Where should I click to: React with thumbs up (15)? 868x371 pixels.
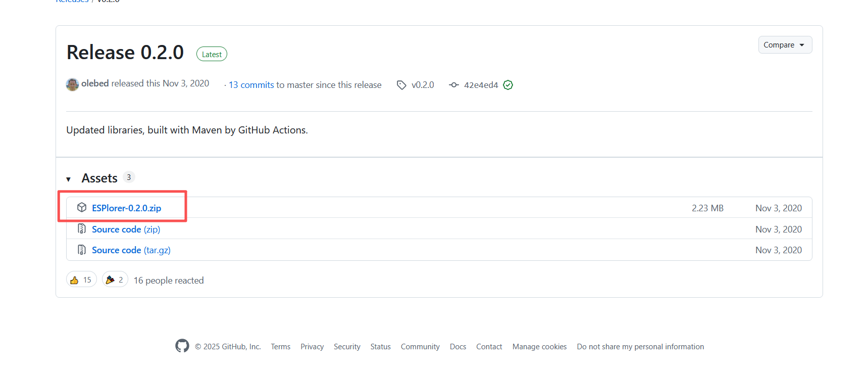(81, 280)
